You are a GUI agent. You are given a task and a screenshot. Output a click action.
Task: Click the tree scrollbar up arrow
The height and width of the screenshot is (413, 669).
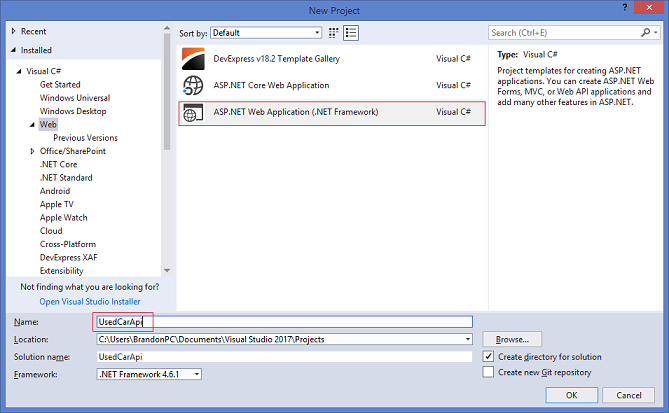(x=167, y=29)
